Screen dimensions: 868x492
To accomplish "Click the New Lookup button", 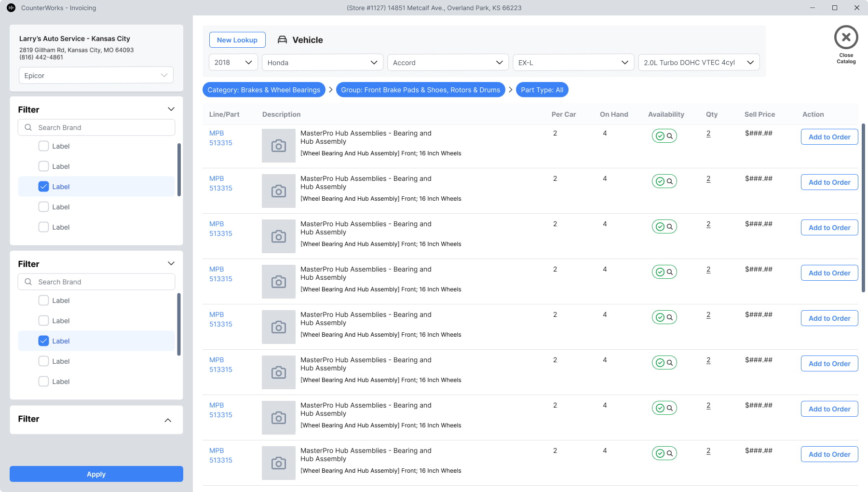I will (x=237, y=40).
